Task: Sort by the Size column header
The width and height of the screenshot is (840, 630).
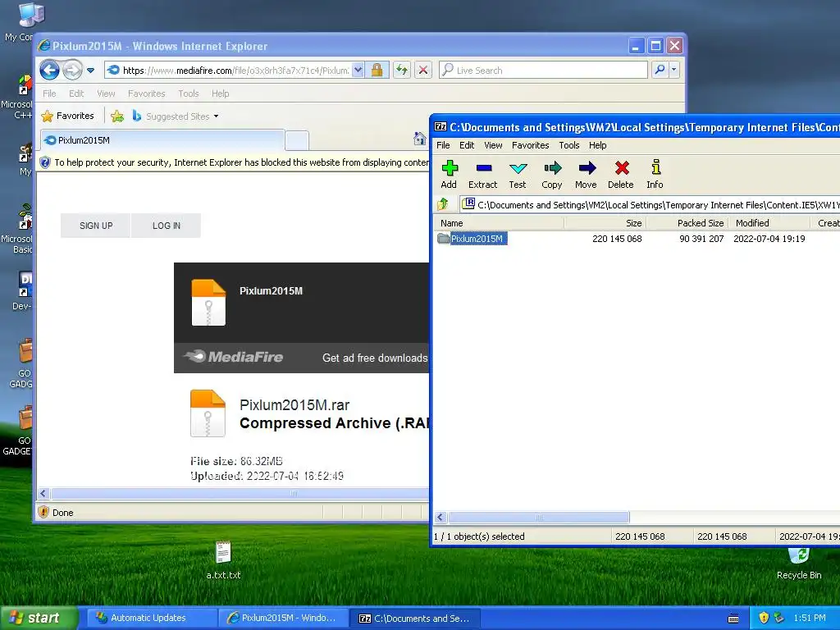Action: tap(605, 223)
